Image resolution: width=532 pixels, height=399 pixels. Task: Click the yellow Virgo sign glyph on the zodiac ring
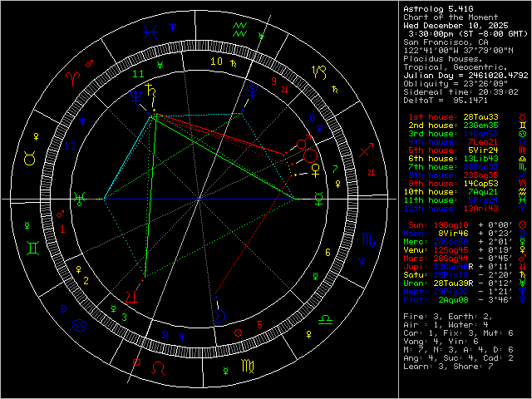coord(248,366)
